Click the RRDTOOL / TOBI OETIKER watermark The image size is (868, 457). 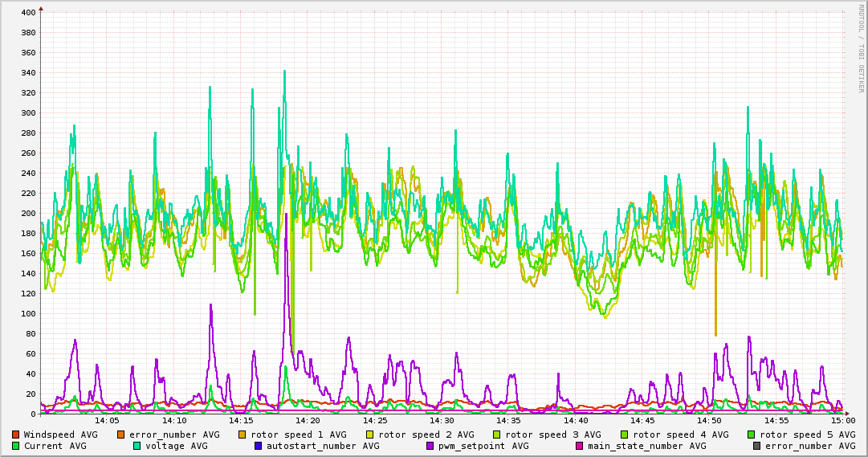861,48
